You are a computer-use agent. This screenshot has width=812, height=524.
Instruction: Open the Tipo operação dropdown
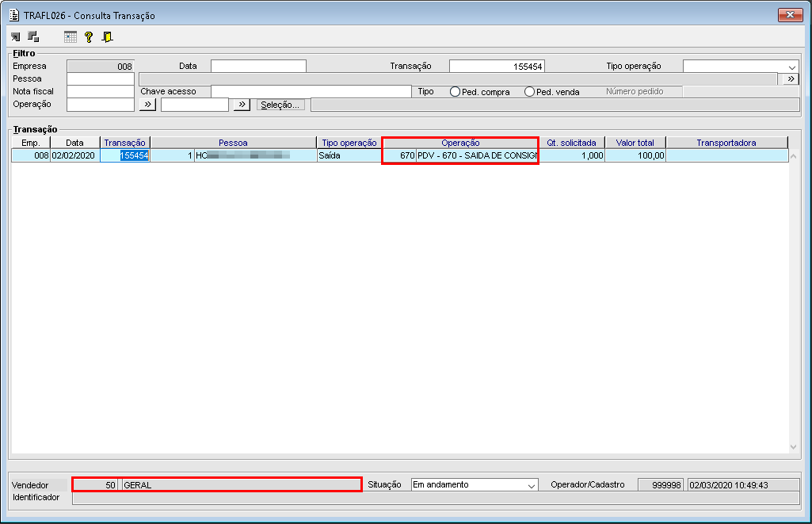792,67
